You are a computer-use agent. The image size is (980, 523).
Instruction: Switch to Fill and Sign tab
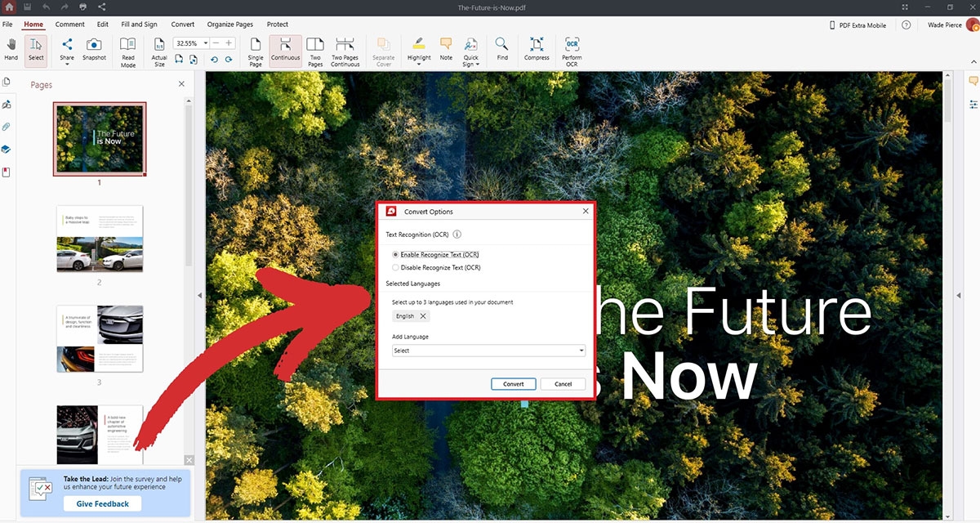139,25
